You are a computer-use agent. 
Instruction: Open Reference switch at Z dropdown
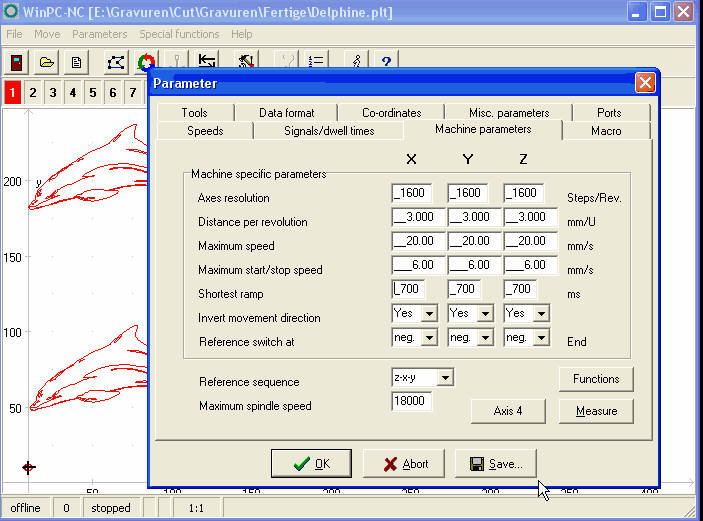541,338
